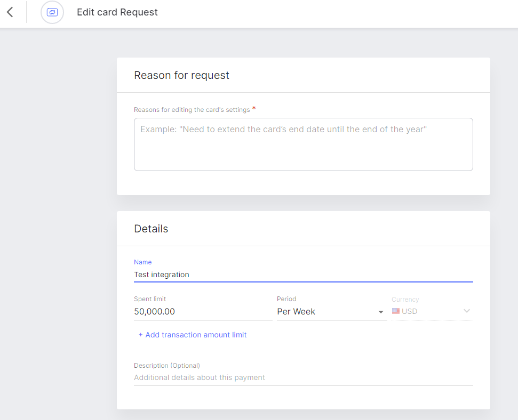
Task: Click the red required asterisk
Action: (x=254, y=108)
